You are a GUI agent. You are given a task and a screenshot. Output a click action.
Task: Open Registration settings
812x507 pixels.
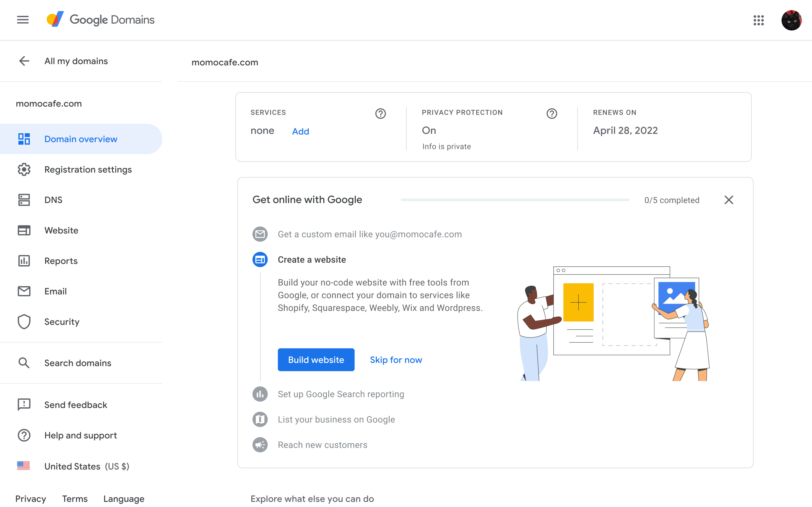tap(81, 169)
